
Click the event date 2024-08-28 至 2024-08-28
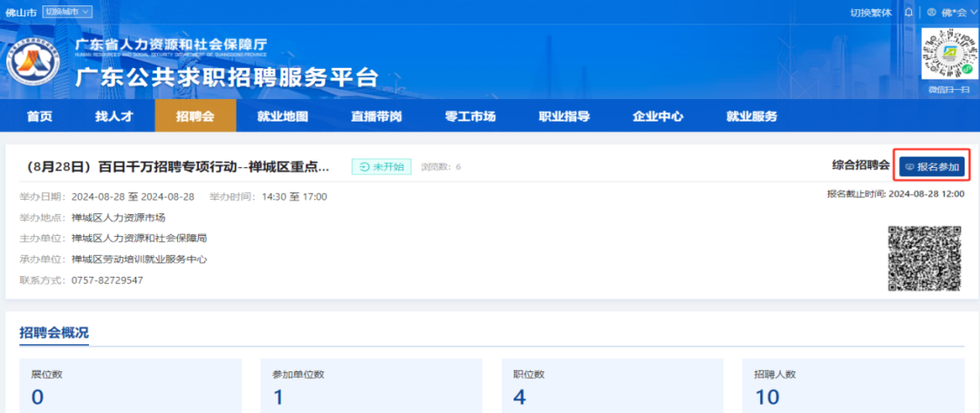point(133,197)
